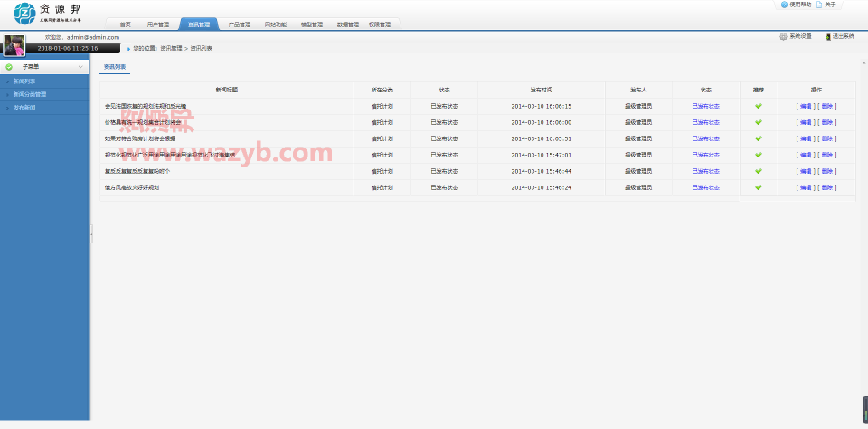Open 系统设置 gear icon
868x429 pixels.
pyautogui.click(x=783, y=36)
